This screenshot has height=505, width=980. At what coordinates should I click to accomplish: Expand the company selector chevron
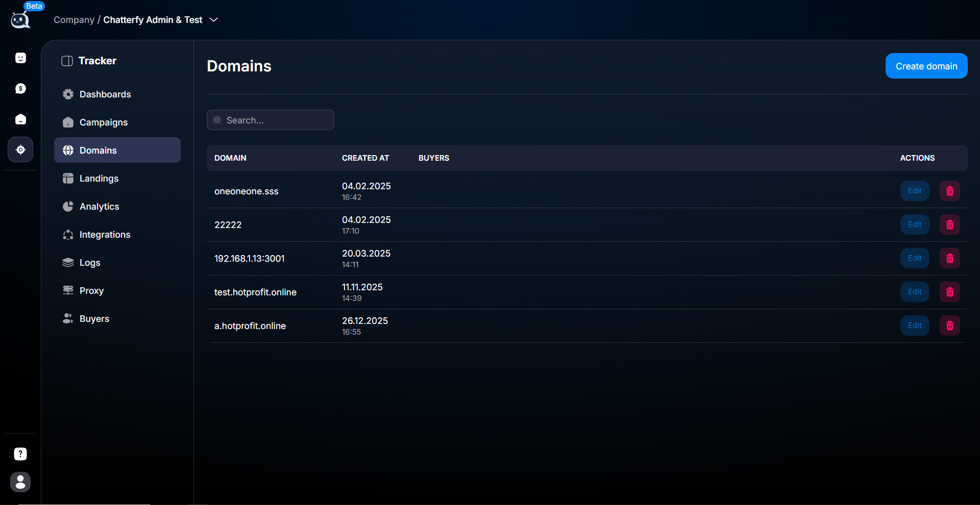[214, 20]
